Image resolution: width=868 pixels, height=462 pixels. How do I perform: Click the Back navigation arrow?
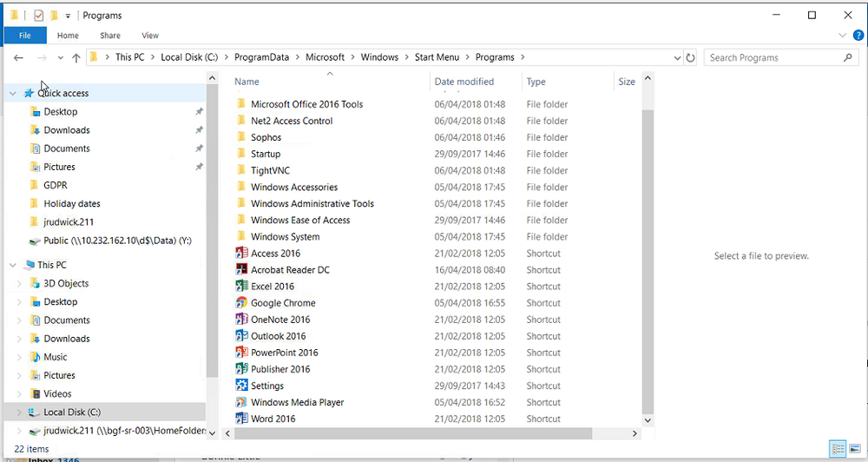point(18,57)
